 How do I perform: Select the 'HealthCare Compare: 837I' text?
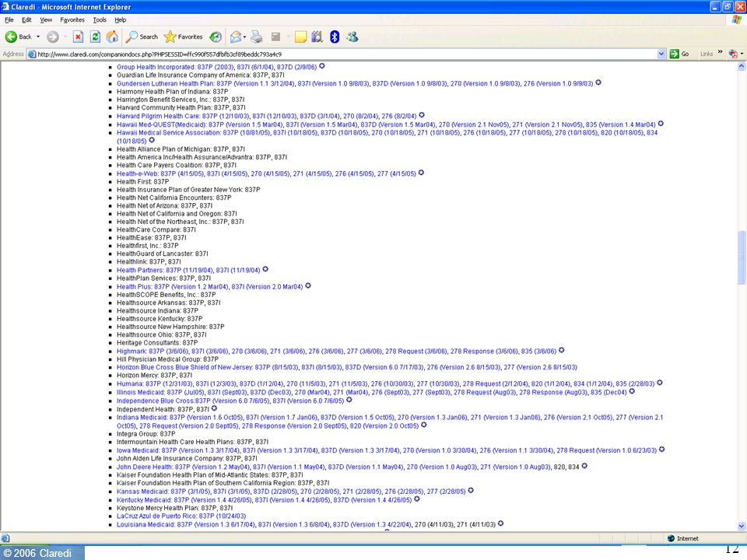click(x=156, y=229)
